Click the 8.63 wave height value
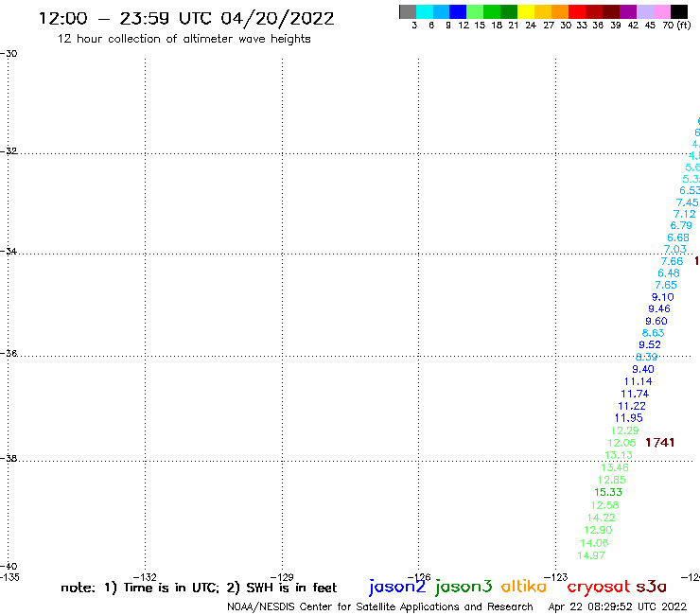 653,333
